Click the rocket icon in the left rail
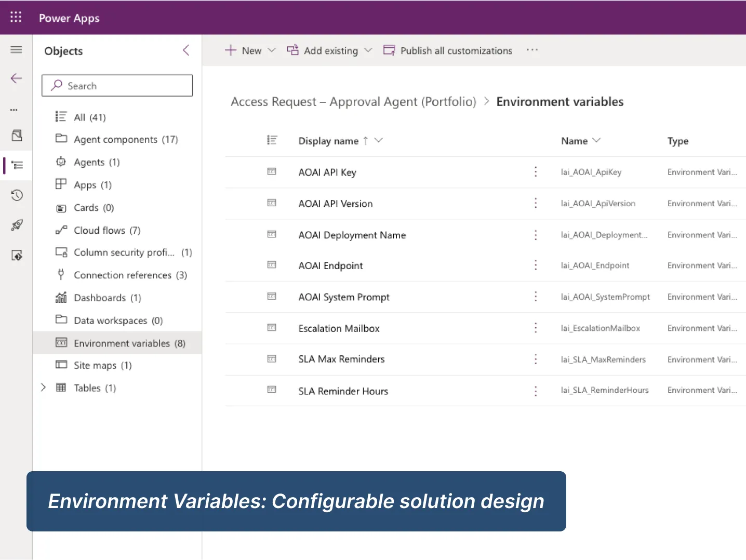 pyautogui.click(x=16, y=225)
